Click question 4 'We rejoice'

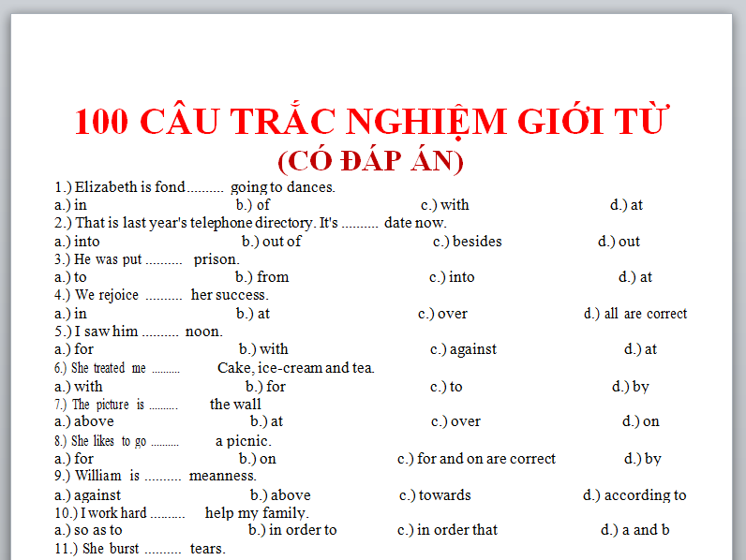pyautogui.click(x=161, y=295)
